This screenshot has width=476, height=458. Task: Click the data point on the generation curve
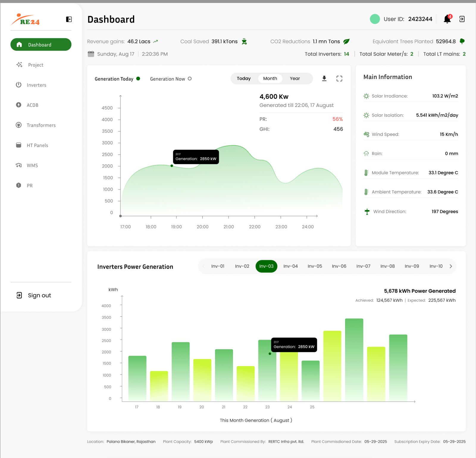click(x=172, y=166)
